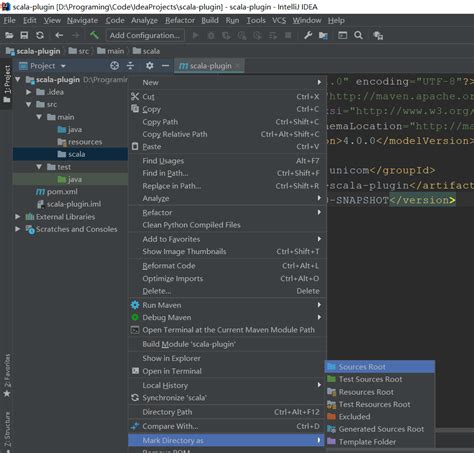Expand the .idea folder node
This screenshot has height=453, width=474.
pos(29,92)
